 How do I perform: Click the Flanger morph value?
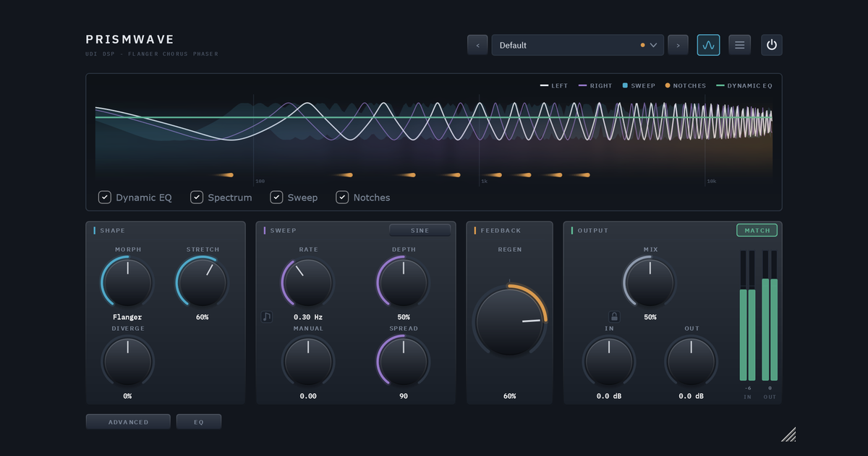tap(127, 317)
